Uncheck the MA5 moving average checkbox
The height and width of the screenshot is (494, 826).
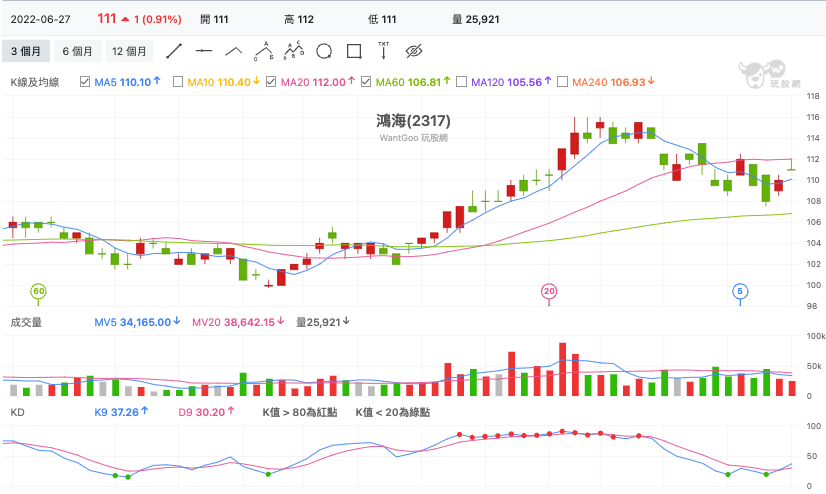(85, 82)
